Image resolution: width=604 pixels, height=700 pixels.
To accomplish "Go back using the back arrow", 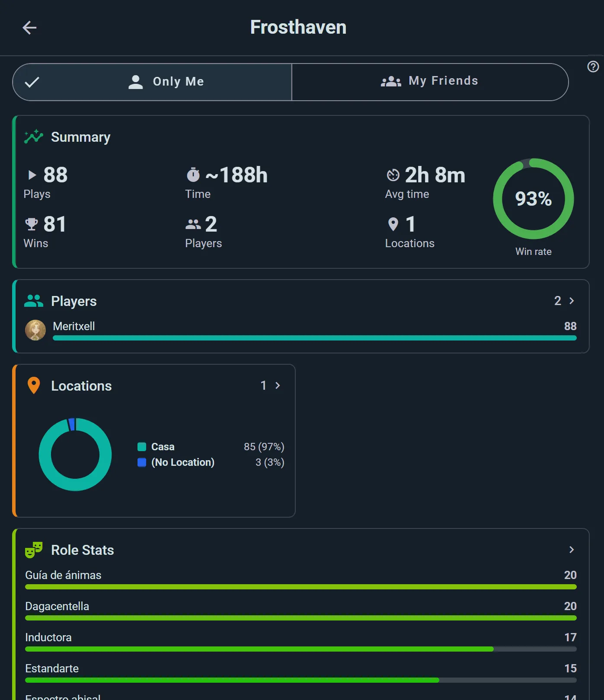I will click(29, 28).
